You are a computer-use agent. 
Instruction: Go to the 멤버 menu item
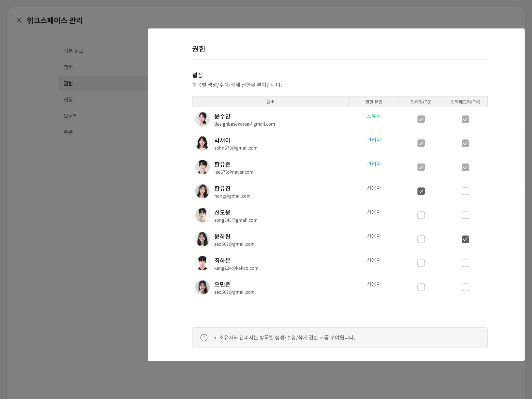click(x=68, y=67)
